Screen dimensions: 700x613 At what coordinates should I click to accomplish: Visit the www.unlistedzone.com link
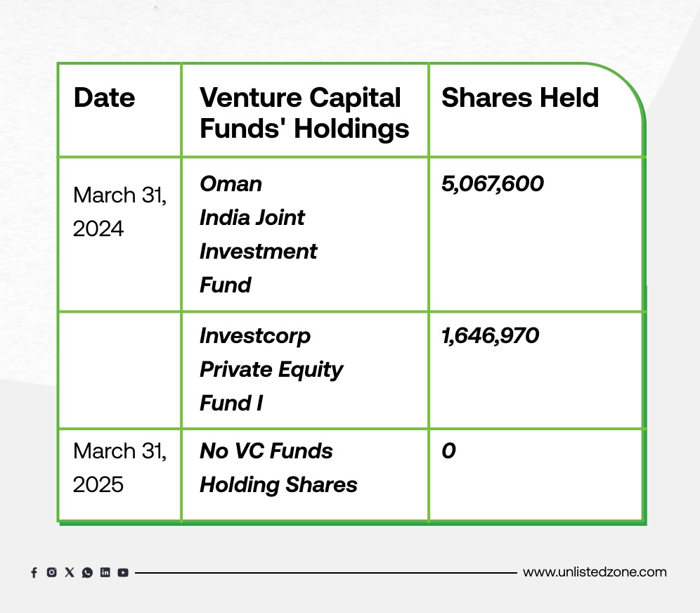pos(595,572)
